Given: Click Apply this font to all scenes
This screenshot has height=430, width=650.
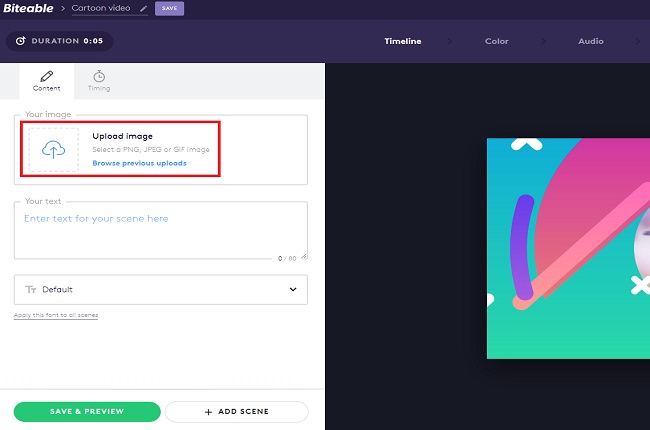Looking at the screenshot, I should pos(56,315).
